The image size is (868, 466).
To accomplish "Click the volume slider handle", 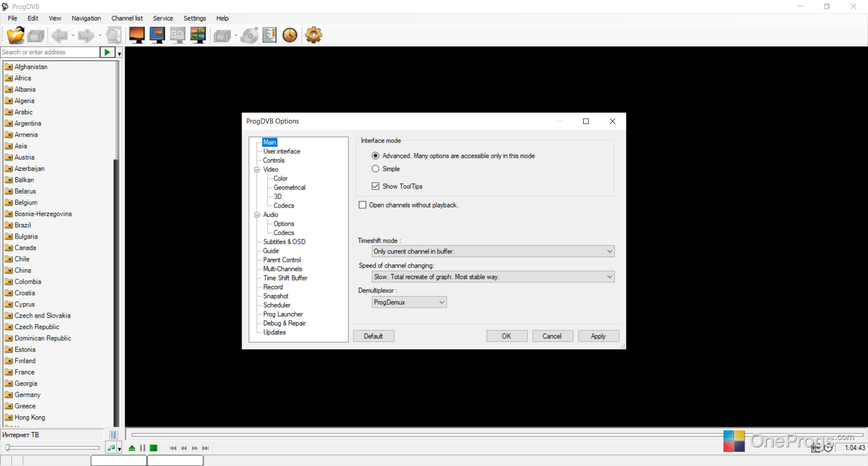I will click(8, 448).
